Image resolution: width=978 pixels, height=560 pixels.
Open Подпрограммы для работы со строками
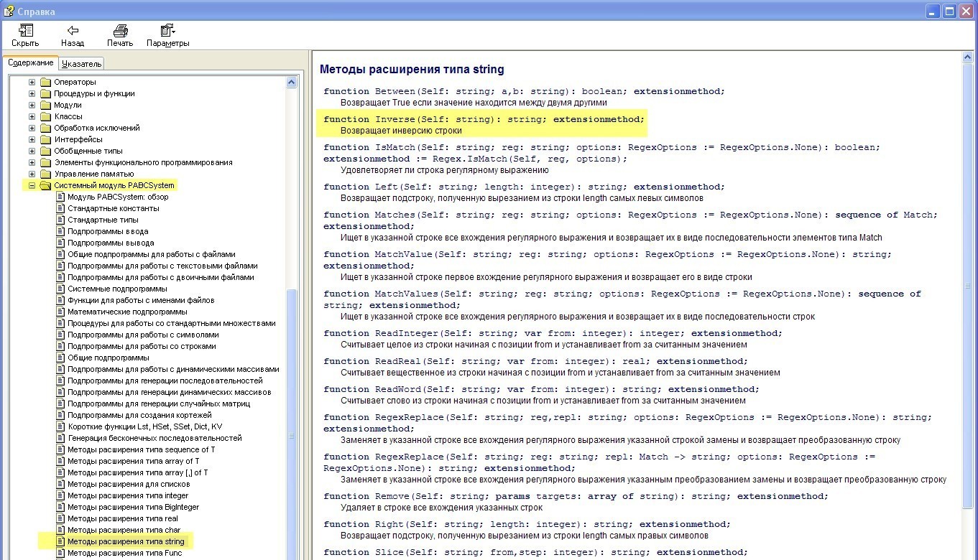coord(142,346)
